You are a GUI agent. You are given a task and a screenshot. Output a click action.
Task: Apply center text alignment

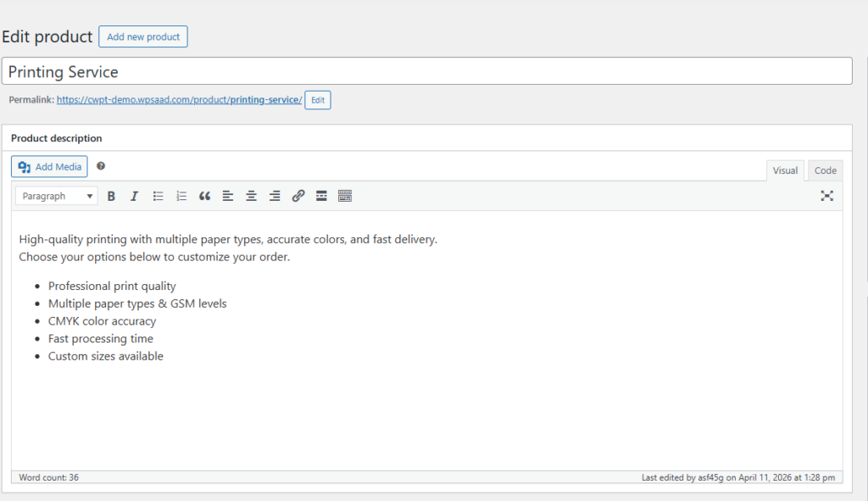click(251, 196)
